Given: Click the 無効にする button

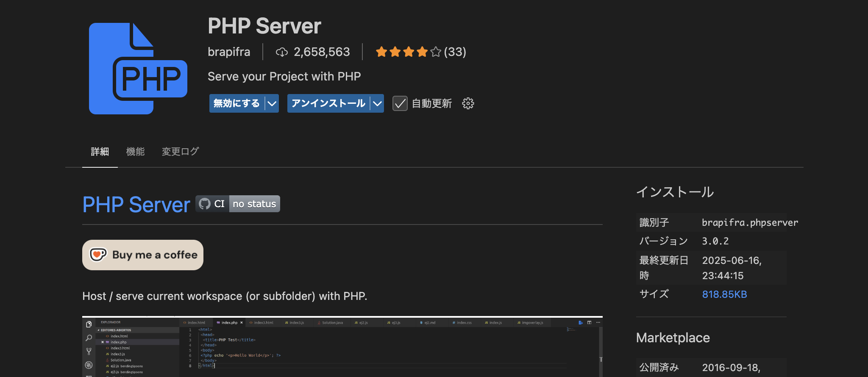Looking at the screenshot, I should [236, 103].
